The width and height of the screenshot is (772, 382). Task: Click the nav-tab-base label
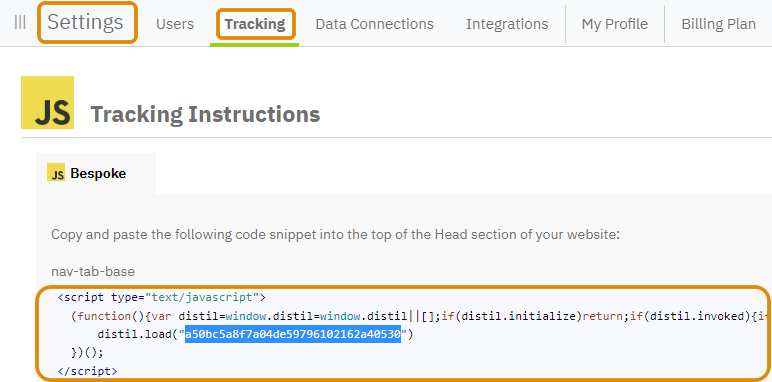coord(93,272)
